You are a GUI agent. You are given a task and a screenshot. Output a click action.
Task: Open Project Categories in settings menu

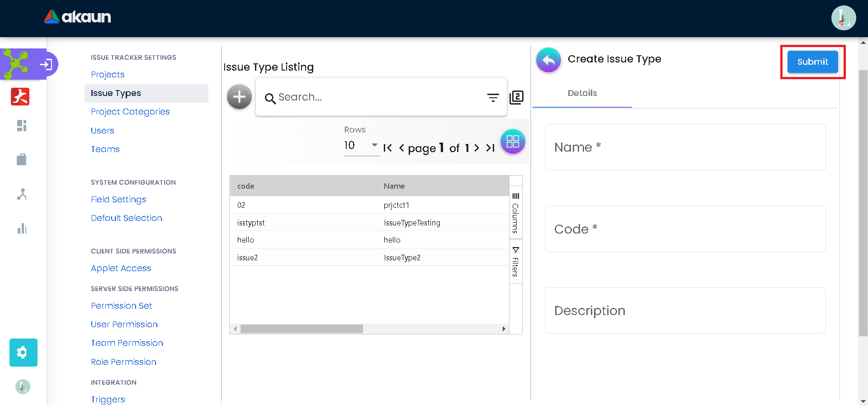pos(130,112)
